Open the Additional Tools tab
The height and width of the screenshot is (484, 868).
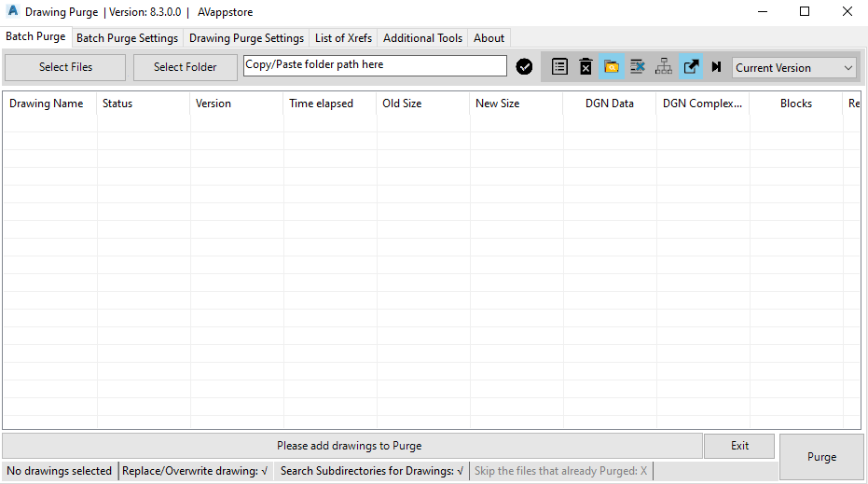(x=422, y=38)
